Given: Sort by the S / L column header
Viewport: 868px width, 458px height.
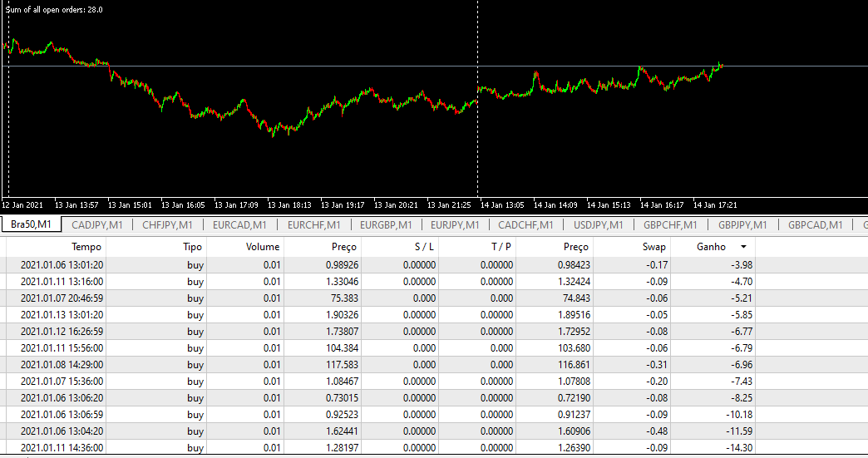Looking at the screenshot, I should coord(400,247).
